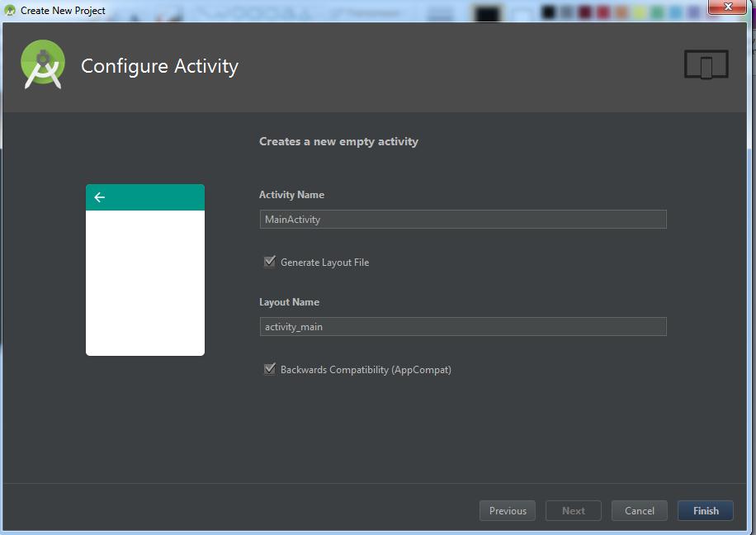Image resolution: width=756 pixels, height=535 pixels.
Task: Toggle Backwards Compatibility (AppCompat) checkbox
Action: [x=270, y=369]
